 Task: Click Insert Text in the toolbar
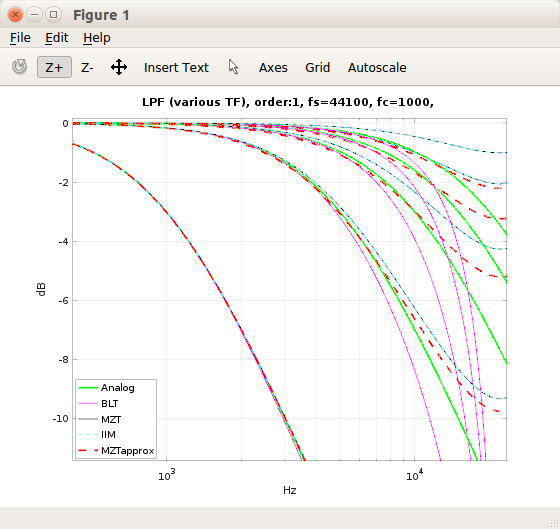click(176, 68)
